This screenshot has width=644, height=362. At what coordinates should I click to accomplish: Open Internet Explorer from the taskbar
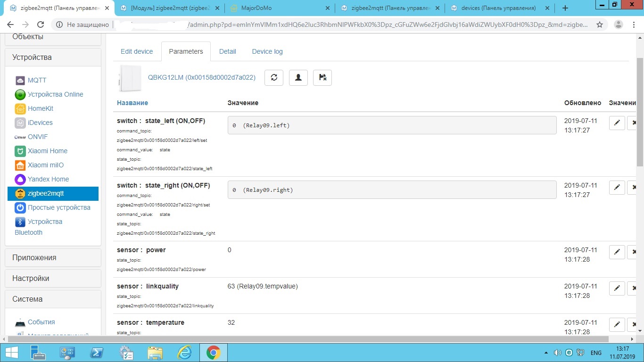tap(184, 353)
